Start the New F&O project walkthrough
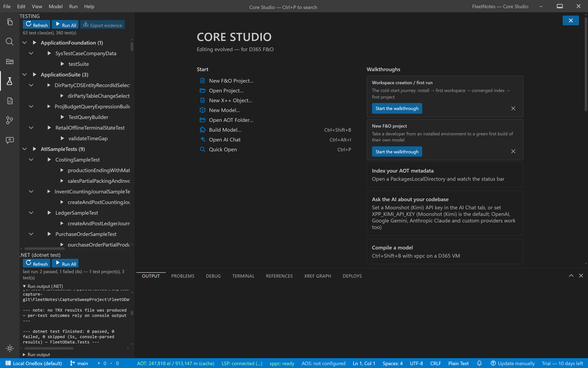Viewport: 588px width, 368px height. [x=397, y=151]
